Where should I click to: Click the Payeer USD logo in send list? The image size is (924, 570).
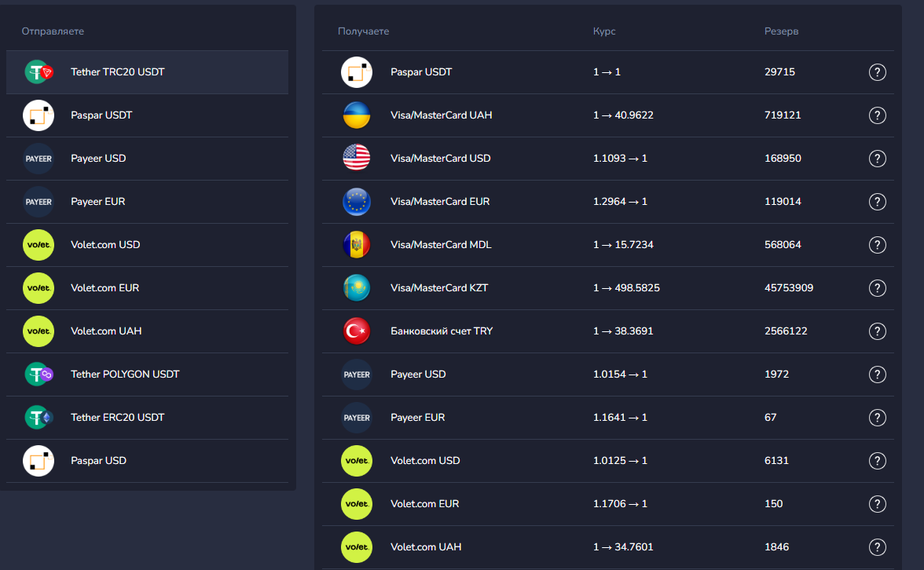(x=38, y=159)
